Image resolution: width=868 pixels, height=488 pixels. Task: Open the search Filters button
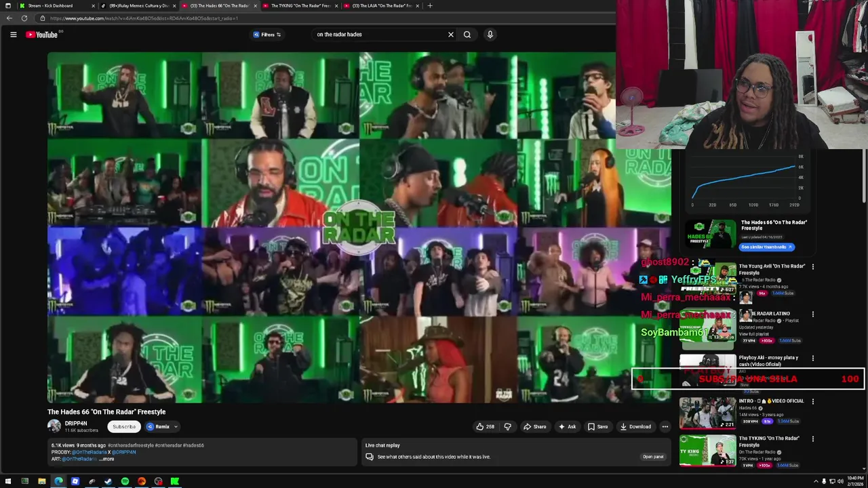click(x=267, y=35)
